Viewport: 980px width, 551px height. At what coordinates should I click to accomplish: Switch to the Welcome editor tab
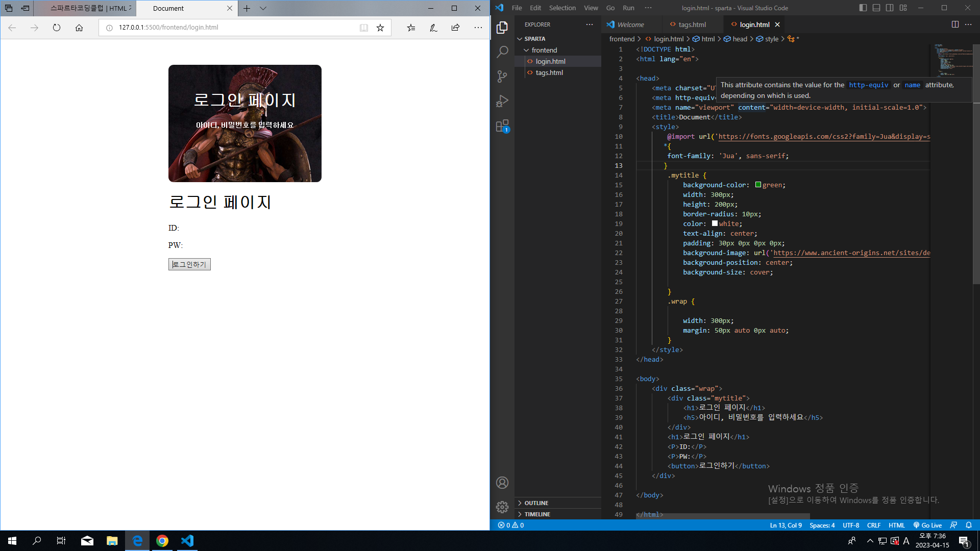coord(631,24)
